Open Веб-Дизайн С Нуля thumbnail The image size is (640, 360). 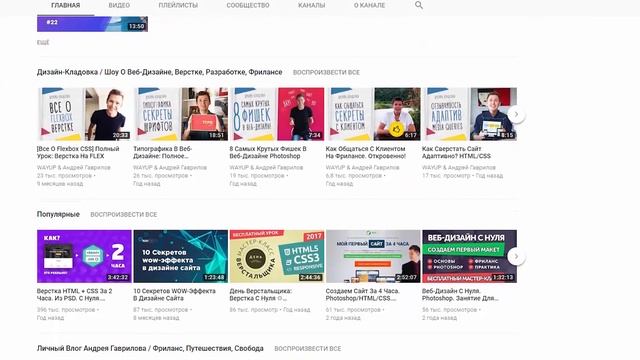[469, 256]
